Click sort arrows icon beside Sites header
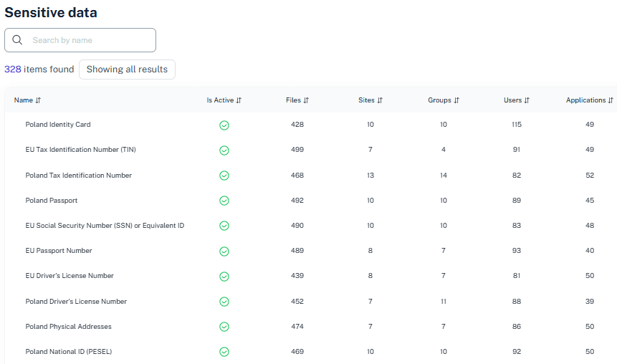This screenshot has width=617, height=364. [x=380, y=100]
